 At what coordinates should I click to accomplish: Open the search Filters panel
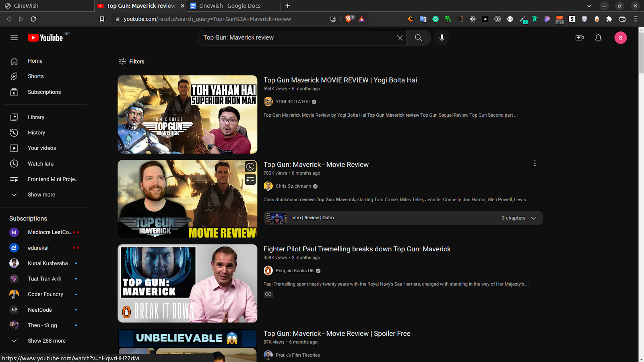click(x=132, y=62)
